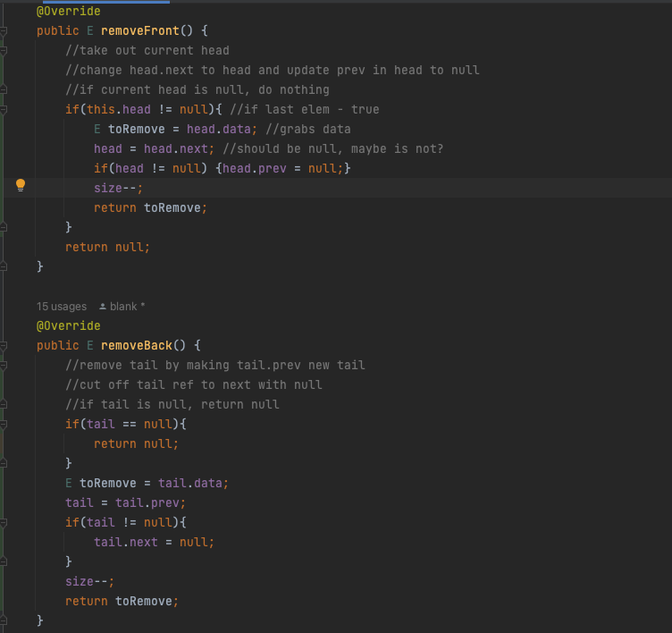This screenshot has width=672, height=633.
Task: Fold the if(tail == null) block
Action: click(x=4, y=424)
